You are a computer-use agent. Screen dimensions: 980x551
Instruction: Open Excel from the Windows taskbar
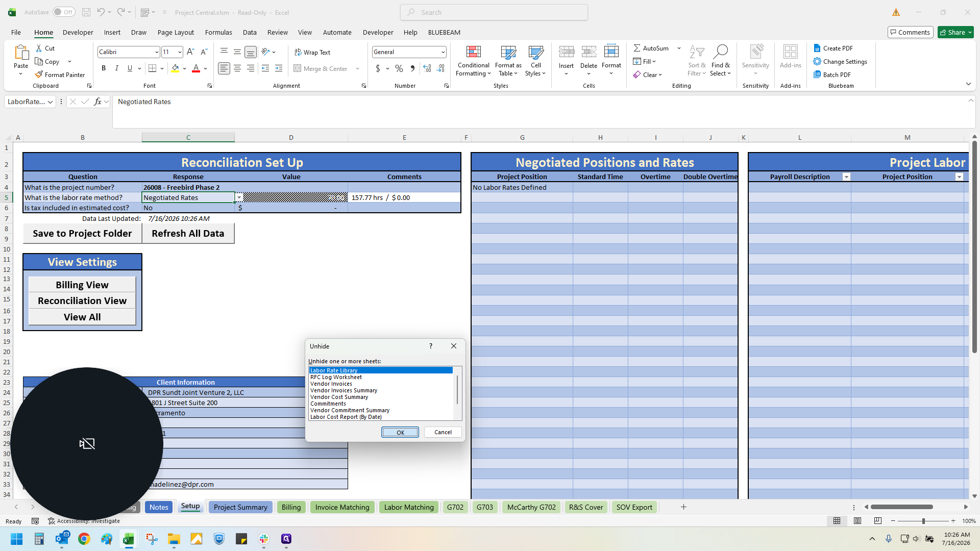[129, 539]
